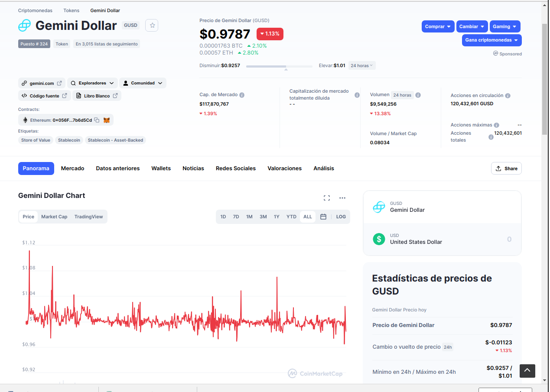Open the Análisis tab

click(x=324, y=168)
